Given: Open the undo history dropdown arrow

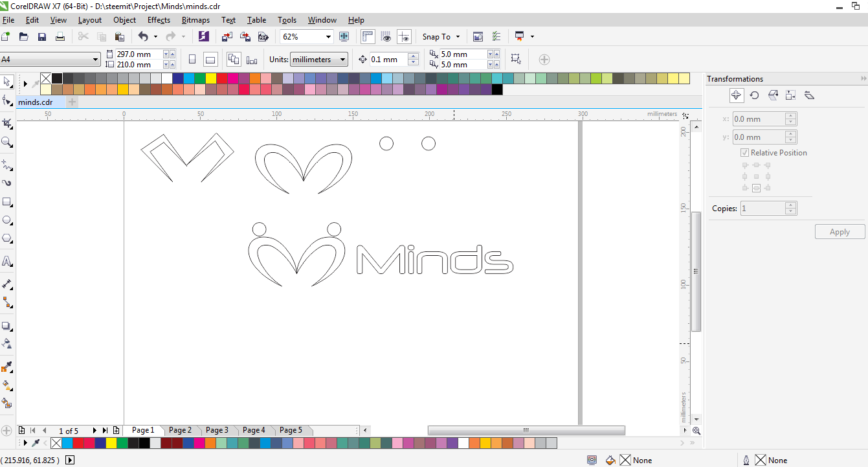Looking at the screenshot, I should 155,37.
